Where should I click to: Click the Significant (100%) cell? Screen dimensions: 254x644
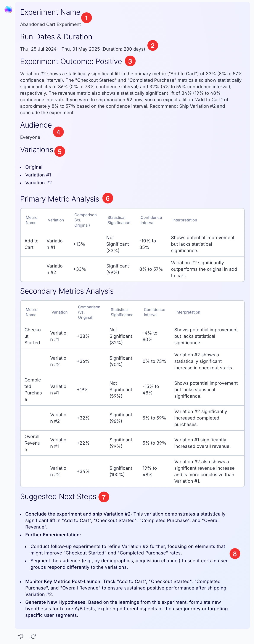click(x=121, y=471)
